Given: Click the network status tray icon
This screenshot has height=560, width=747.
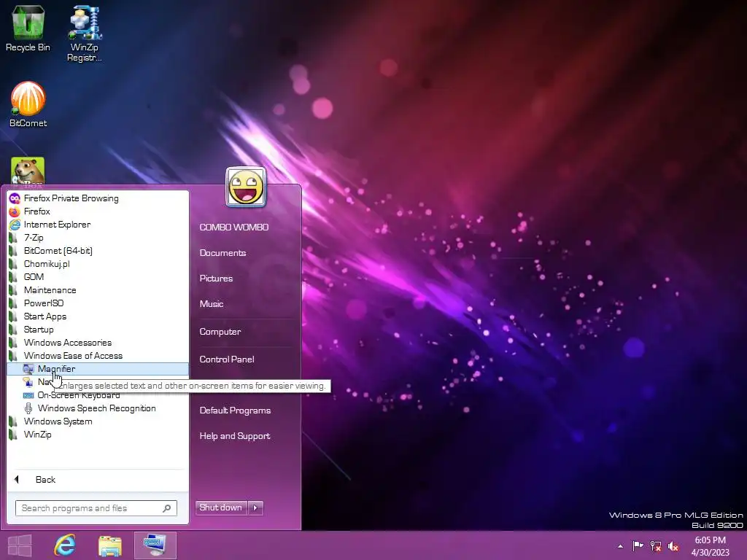Looking at the screenshot, I should [x=656, y=546].
